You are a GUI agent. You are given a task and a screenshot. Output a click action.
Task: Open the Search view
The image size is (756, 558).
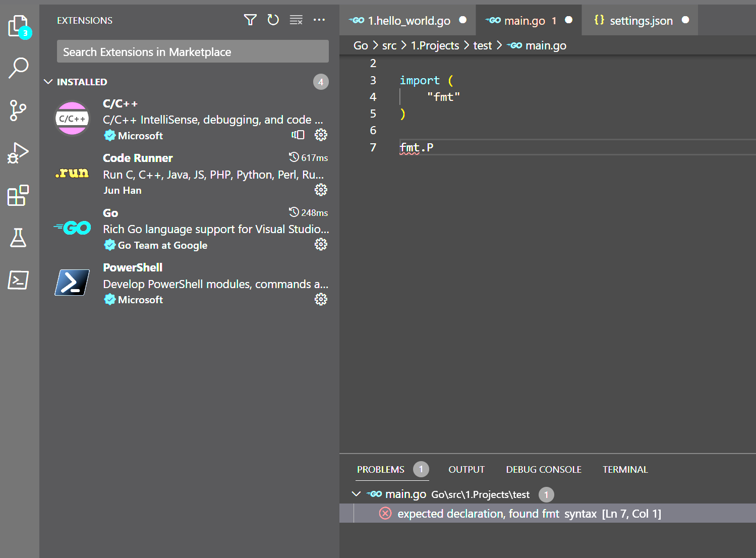(19, 68)
